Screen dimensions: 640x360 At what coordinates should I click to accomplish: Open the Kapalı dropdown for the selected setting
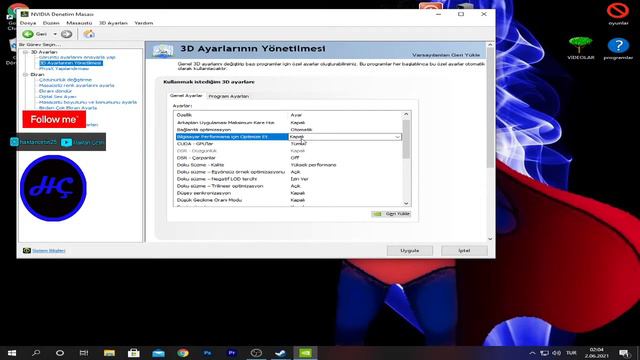397,137
